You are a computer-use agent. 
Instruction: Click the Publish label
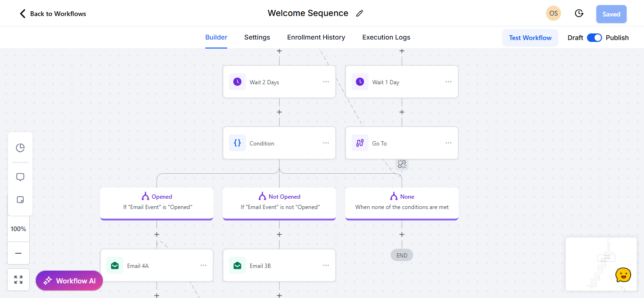[617, 38]
